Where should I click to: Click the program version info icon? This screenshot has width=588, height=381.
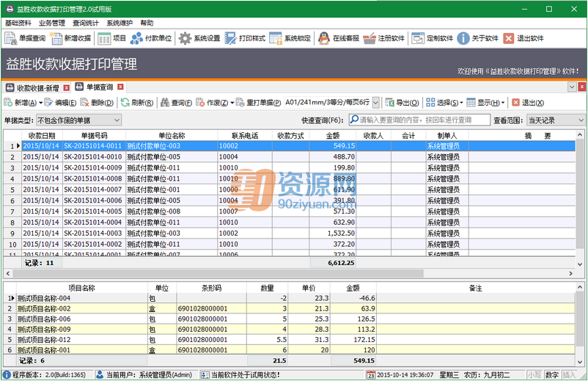[x=7, y=374]
